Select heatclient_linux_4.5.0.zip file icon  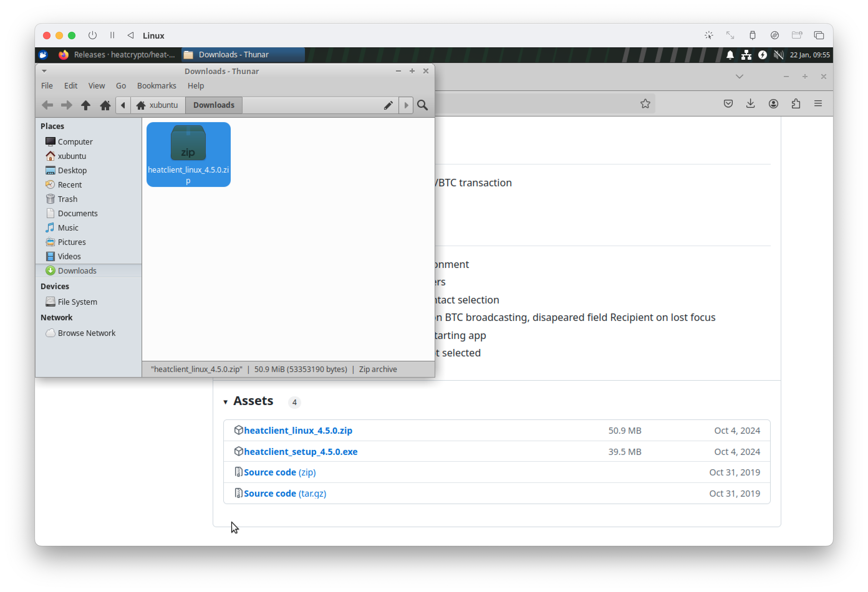pyautogui.click(x=188, y=155)
